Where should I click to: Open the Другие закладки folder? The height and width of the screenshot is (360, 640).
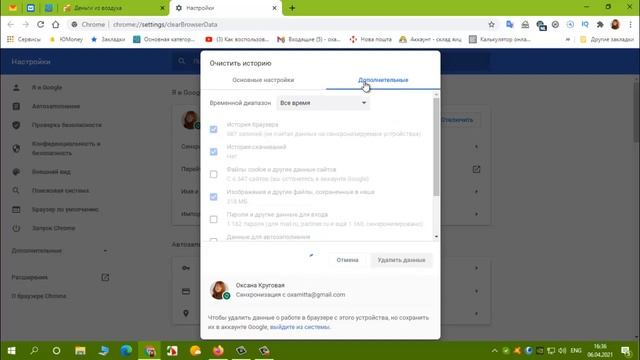point(607,39)
